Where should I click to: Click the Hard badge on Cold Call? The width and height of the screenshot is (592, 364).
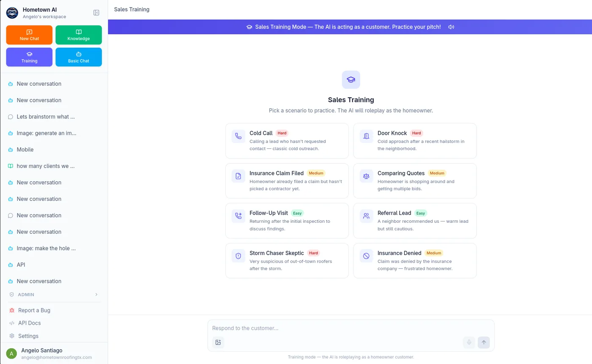[282, 133]
